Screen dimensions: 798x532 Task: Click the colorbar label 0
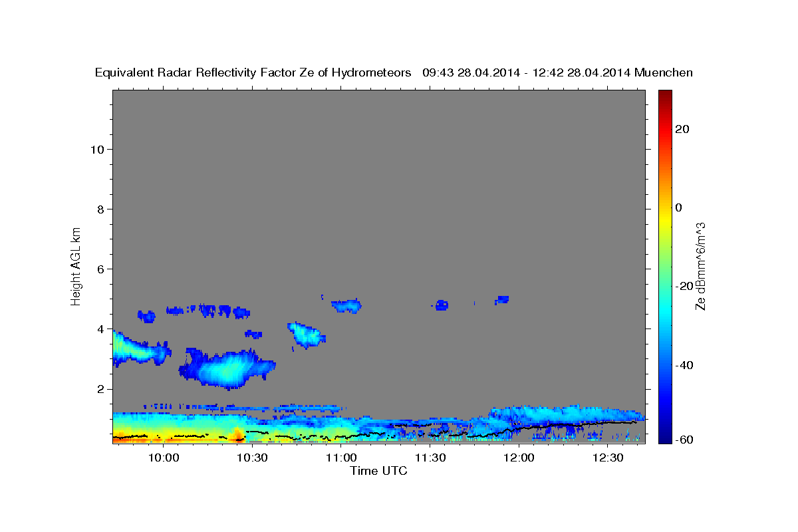tap(678, 207)
